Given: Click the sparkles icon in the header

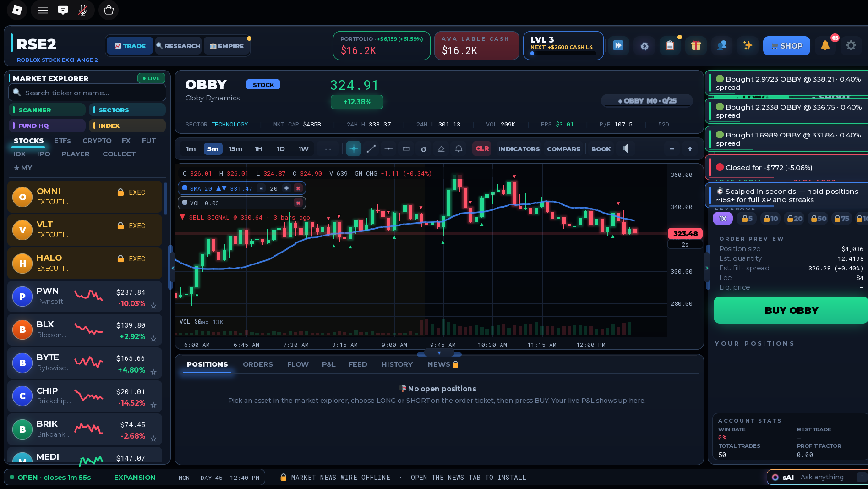Looking at the screenshot, I should (x=748, y=45).
